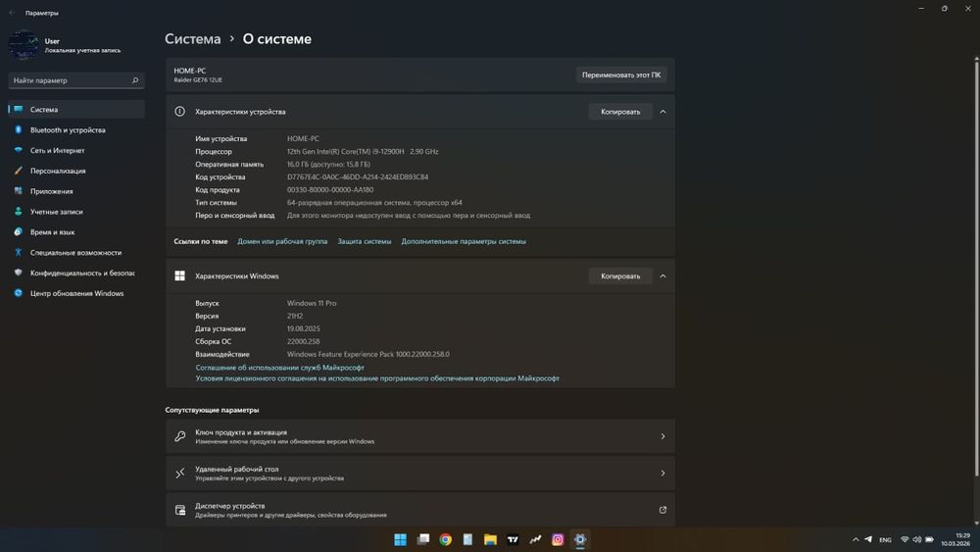Screen dimensions: 980x552
Task: Click the Время и язык clock icon
Action: pyautogui.click(x=18, y=232)
